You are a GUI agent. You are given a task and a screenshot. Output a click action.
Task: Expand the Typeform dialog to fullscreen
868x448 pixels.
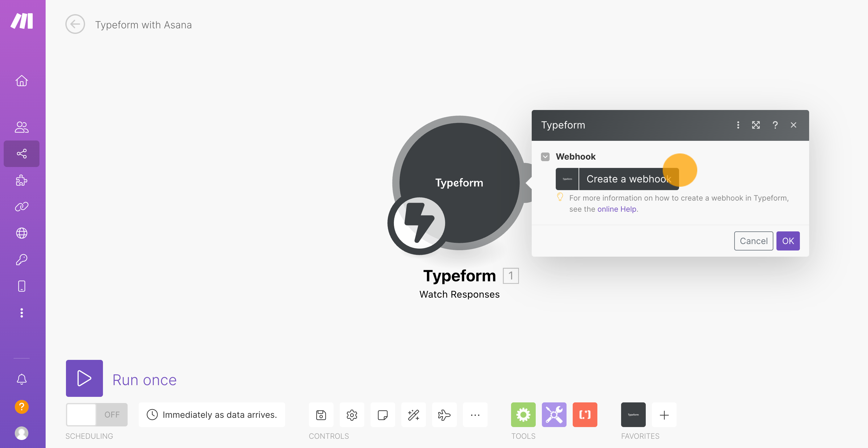(756, 125)
